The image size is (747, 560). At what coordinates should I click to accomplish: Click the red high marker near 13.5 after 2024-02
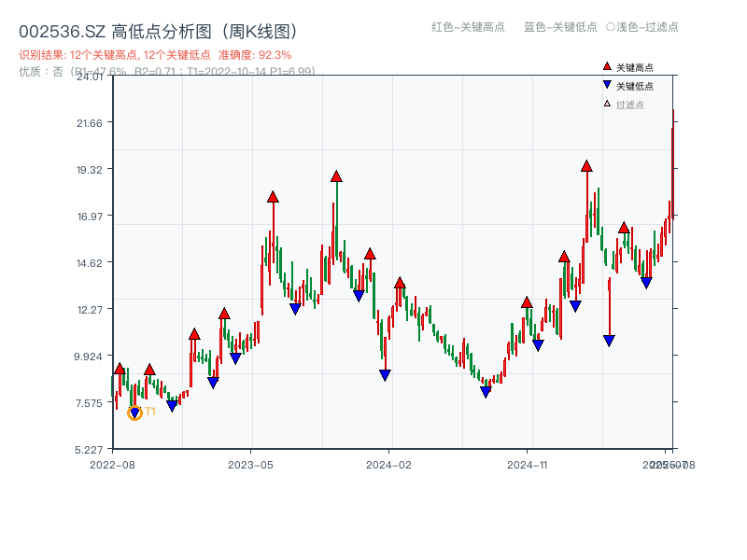(400, 283)
